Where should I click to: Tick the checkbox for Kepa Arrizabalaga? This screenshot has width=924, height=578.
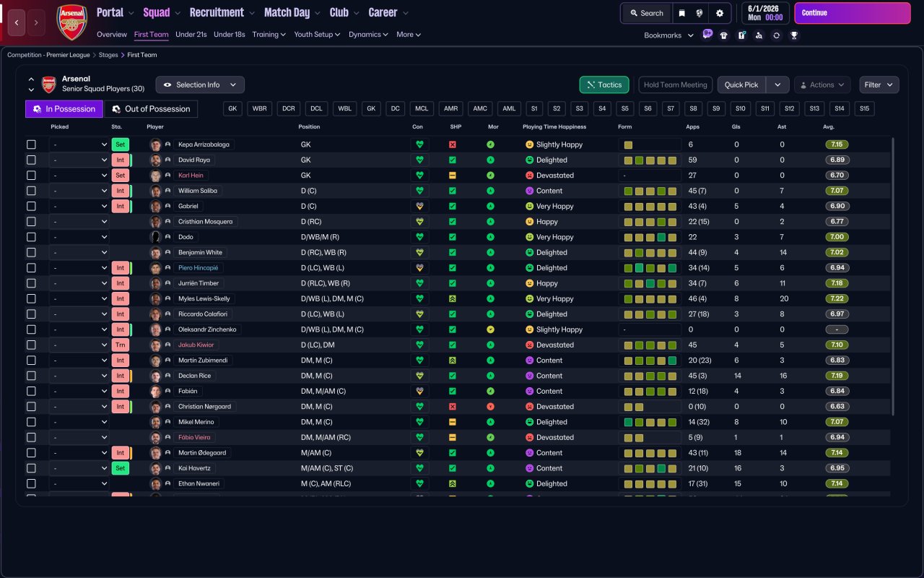31,144
